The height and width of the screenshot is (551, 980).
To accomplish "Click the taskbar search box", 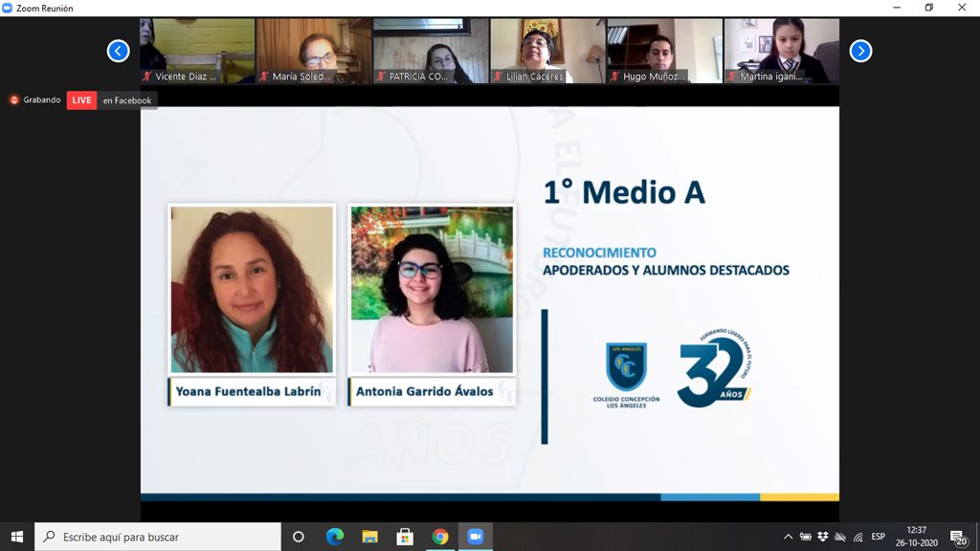I will click(x=158, y=537).
